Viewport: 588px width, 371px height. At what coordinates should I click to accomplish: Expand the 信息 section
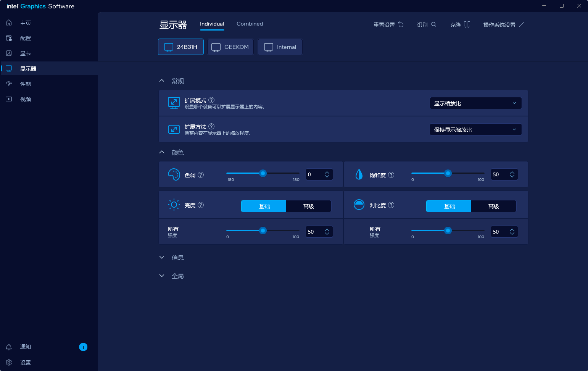[177, 258]
